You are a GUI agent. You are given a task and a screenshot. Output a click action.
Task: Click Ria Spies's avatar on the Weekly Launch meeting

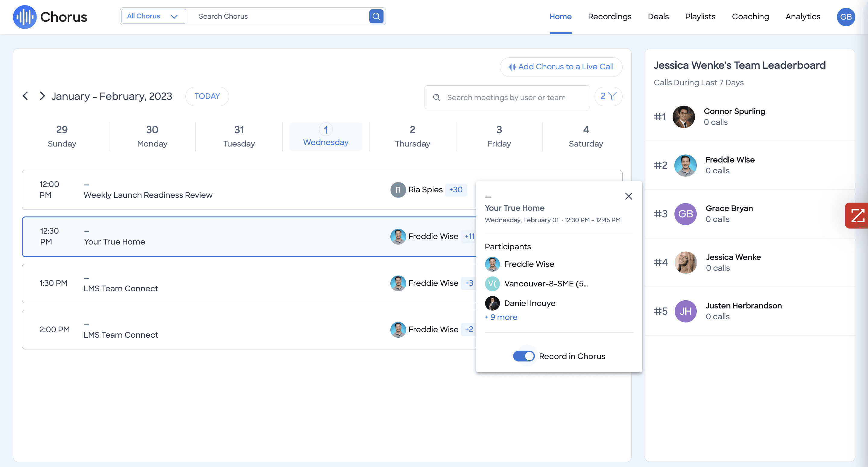pyautogui.click(x=398, y=190)
